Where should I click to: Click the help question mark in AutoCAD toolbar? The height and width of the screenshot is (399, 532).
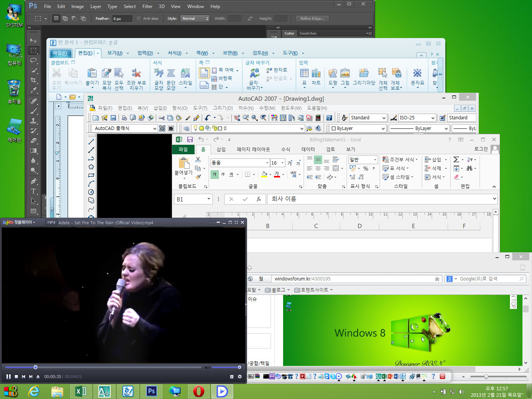[329, 118]
